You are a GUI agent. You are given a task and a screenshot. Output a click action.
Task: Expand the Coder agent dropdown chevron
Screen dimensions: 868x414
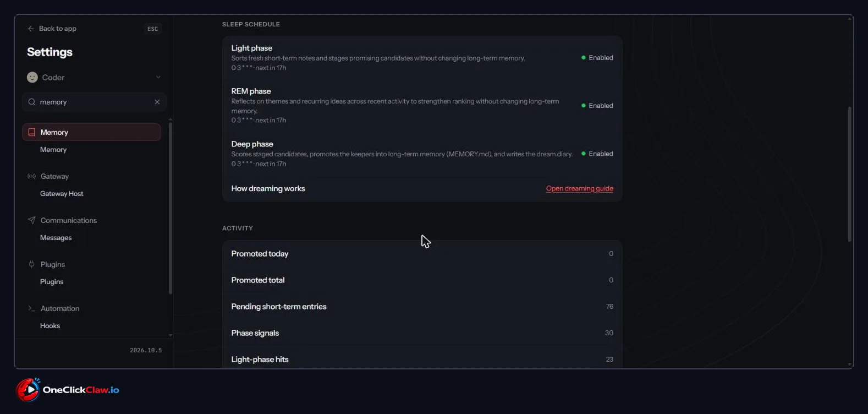tap(158, 78)
